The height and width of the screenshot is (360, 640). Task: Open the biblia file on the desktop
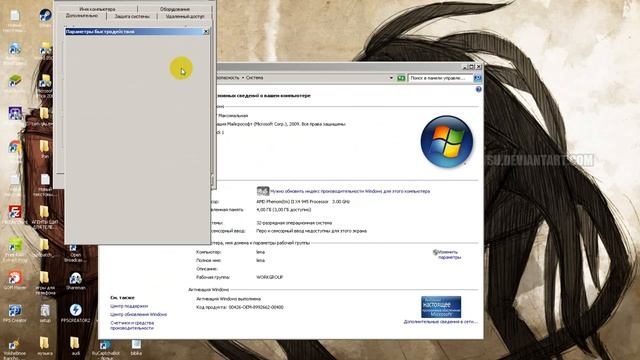(136, 345)
